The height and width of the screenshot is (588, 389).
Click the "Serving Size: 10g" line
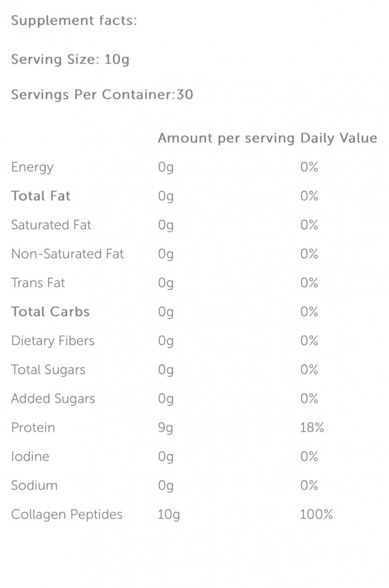pos(69,59)
